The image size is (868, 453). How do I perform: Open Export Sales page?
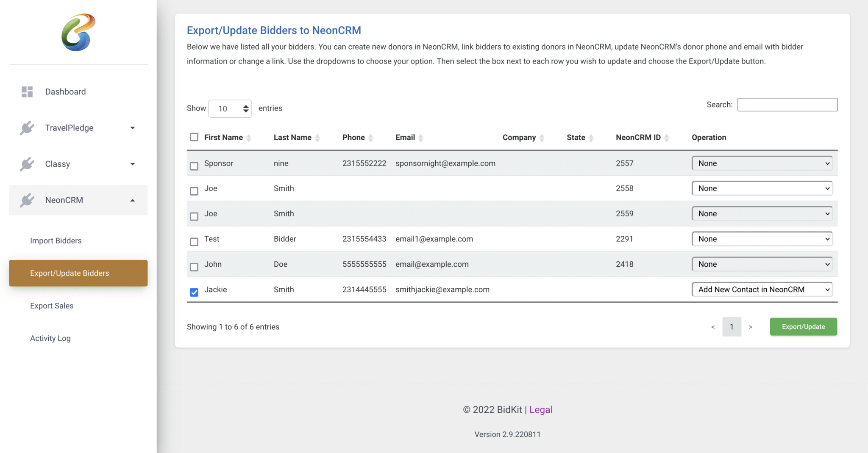tap(52, 306)
